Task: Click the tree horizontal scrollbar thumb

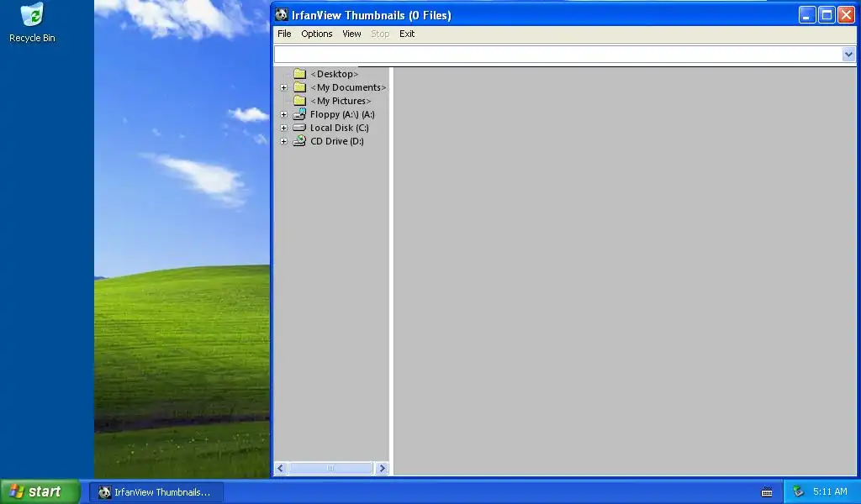Action: pos(330,469)
